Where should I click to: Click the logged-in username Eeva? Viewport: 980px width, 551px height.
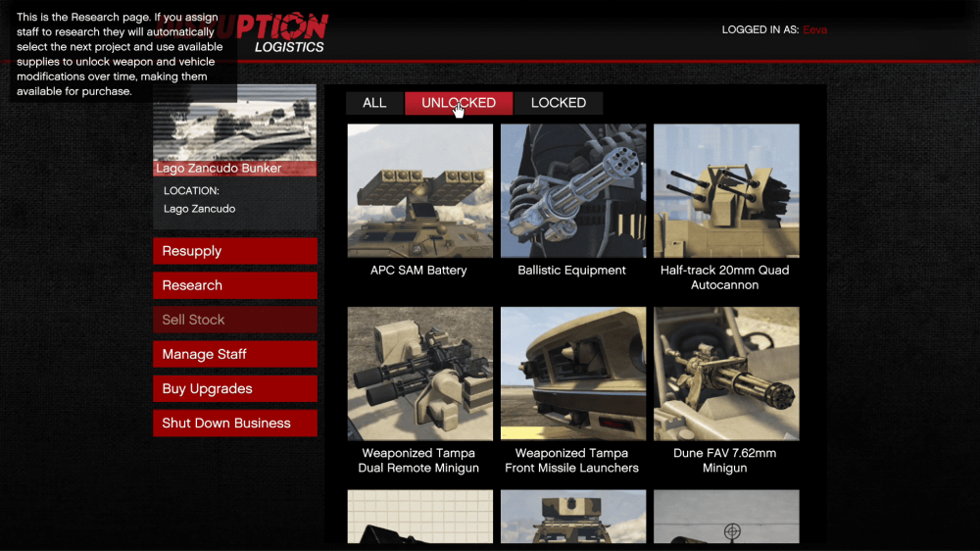815,30
